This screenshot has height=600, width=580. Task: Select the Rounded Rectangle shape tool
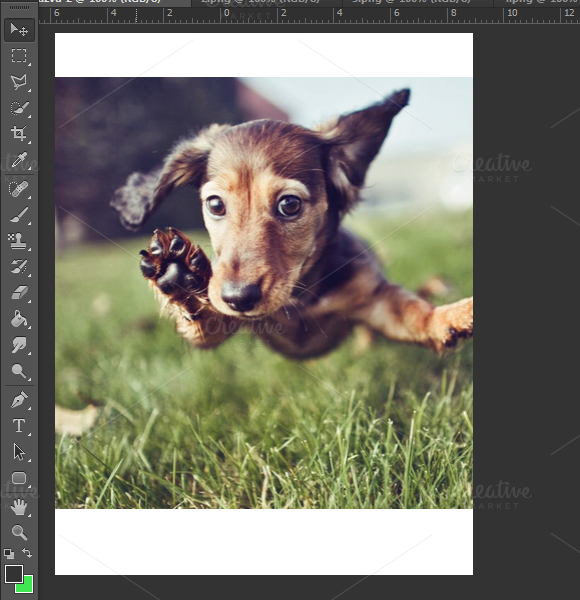tap(19, 478)
